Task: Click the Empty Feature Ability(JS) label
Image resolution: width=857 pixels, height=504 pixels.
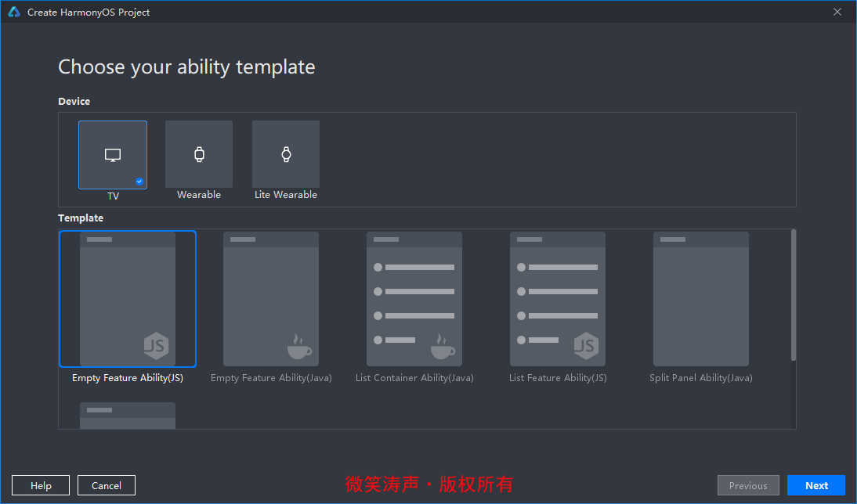Action: pyautogui.click(x=128, y=378)
